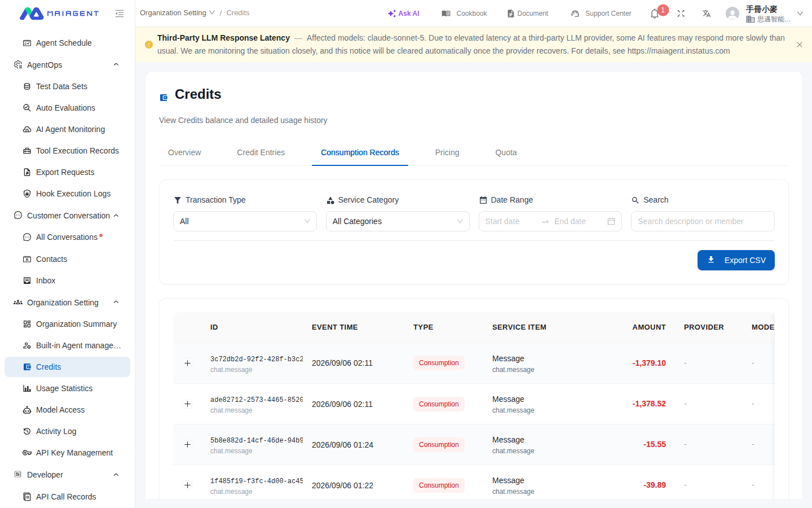Screen dimensions: 812x508
Task: Collapse the AgentOps section
Action: pyautogui.click(x=116, y=65)
